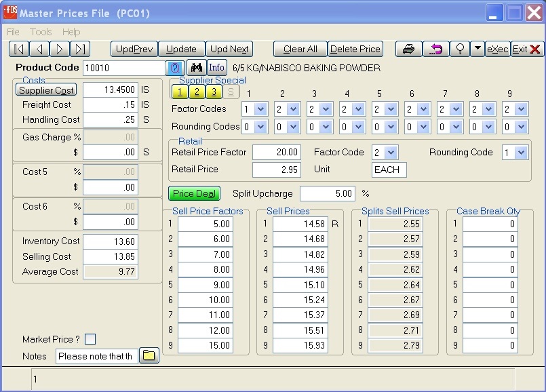Click the Unit field showing EACH
The image size is (546, 392).
click(389, 170)
